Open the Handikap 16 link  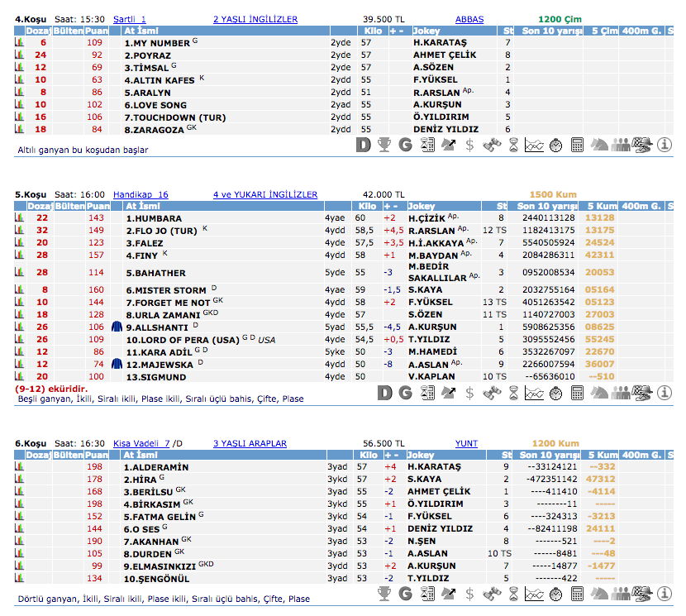point(141,195)
